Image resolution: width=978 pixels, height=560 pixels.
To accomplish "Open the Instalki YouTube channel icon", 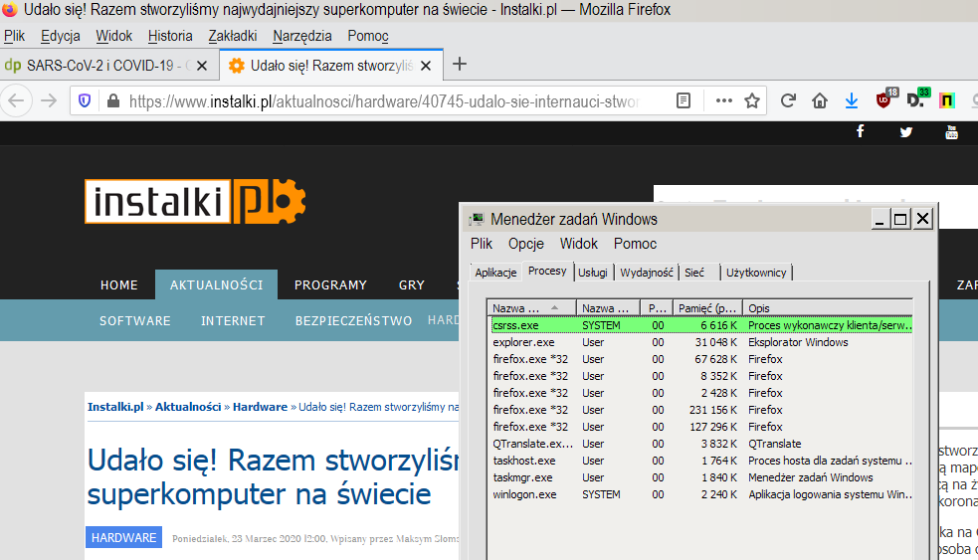I will coord(951,131).
